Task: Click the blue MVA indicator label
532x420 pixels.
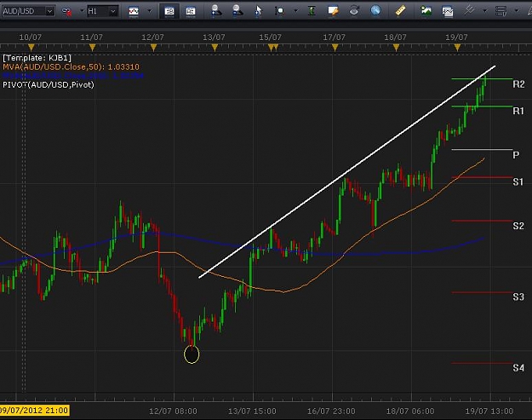Action: 73,75
